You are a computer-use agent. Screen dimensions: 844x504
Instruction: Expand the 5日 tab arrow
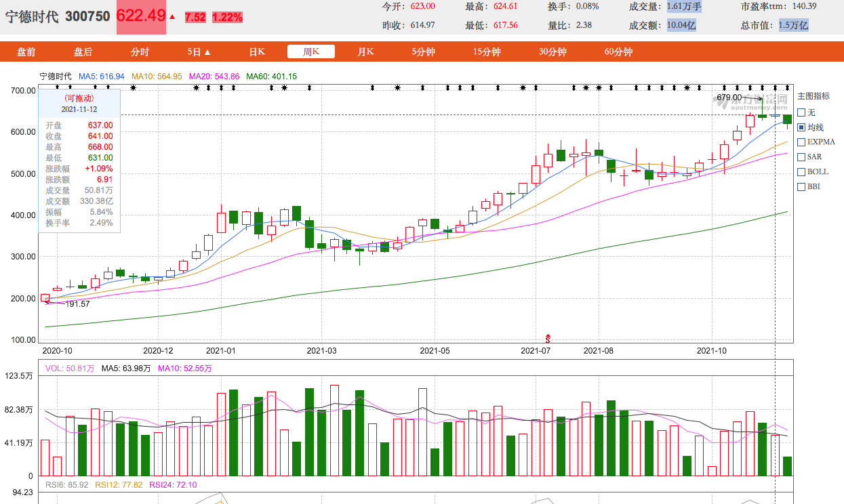coord(207,52)
